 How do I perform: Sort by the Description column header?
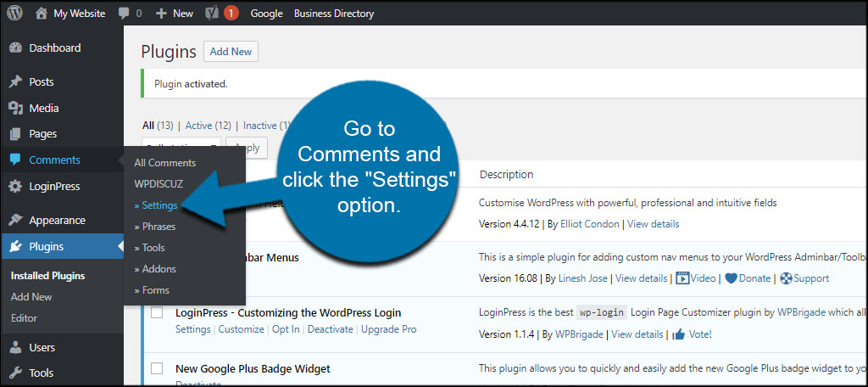(x=507, y=175)
